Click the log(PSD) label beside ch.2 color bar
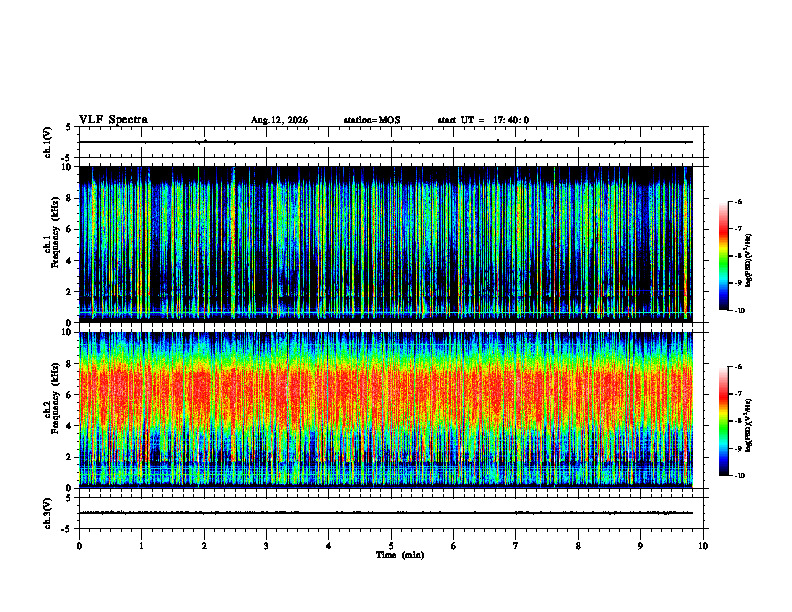Screen dimensions: 792x612 [749, 425]
